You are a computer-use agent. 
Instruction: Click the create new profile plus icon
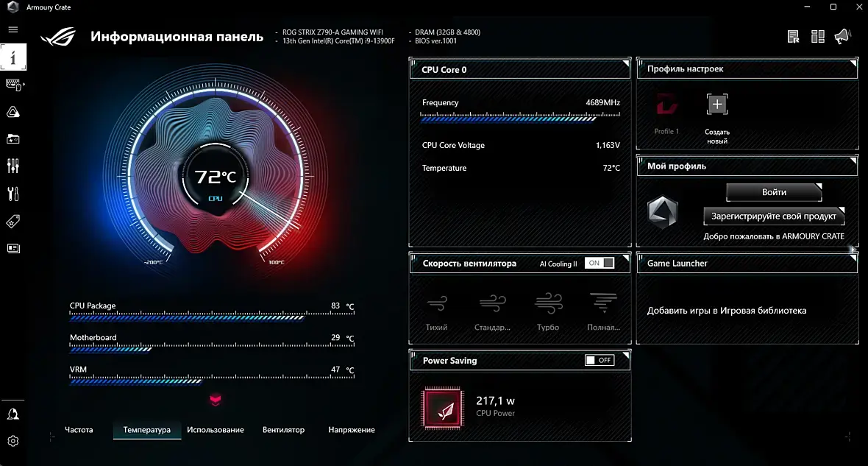click(x=717, y=105)
